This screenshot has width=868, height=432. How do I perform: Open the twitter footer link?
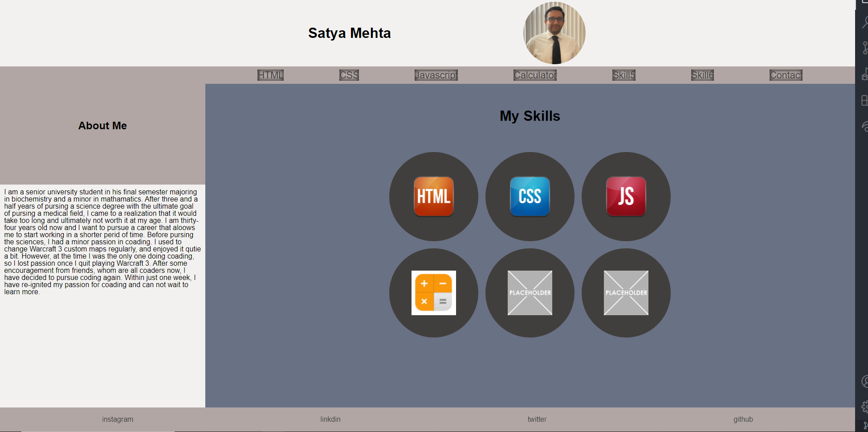537,419
